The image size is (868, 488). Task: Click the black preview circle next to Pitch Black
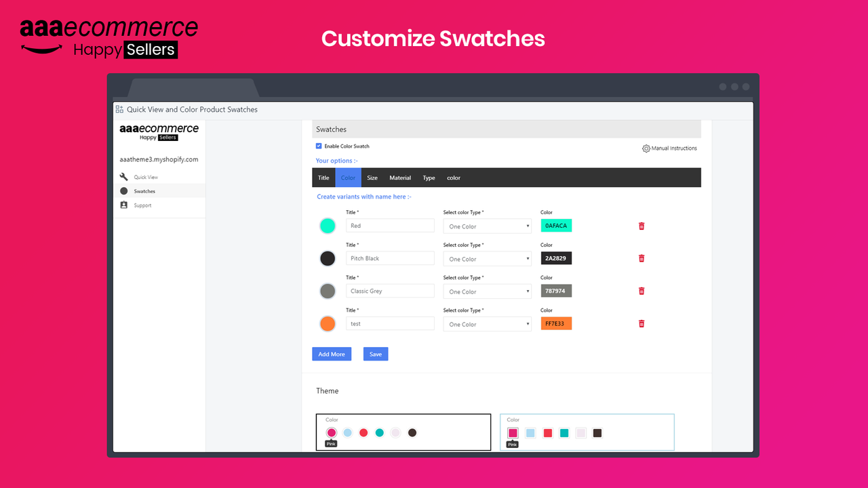coord(328,258)
